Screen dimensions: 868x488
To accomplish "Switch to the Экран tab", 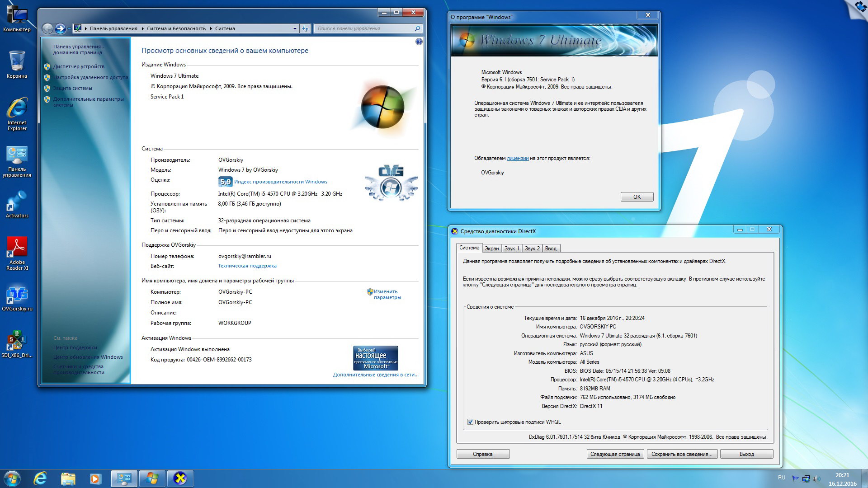I will tap(492, 249).
